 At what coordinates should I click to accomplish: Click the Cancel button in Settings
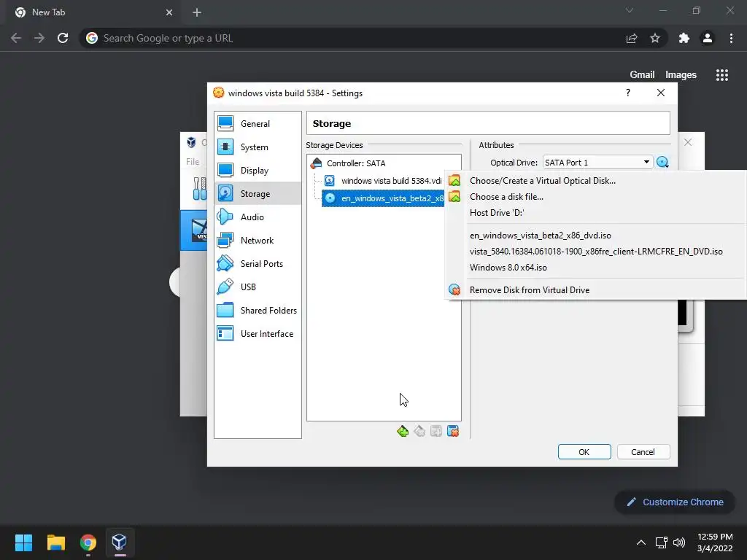(x=643, y=452)
